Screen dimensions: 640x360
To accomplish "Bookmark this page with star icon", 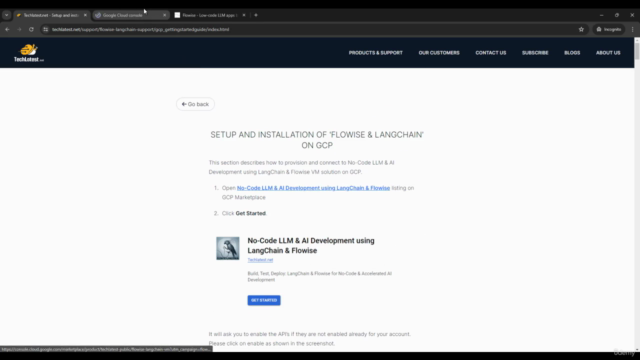I will point(581,29).
